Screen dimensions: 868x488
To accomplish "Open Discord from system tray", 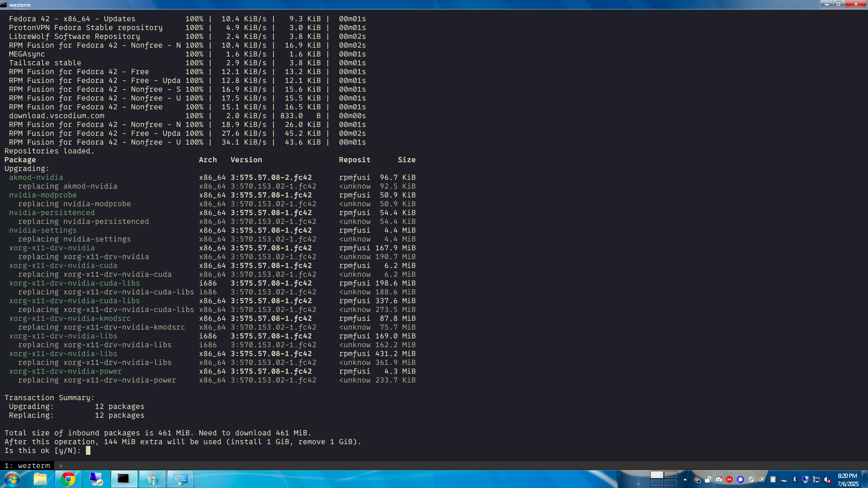I will coord(719,480).
